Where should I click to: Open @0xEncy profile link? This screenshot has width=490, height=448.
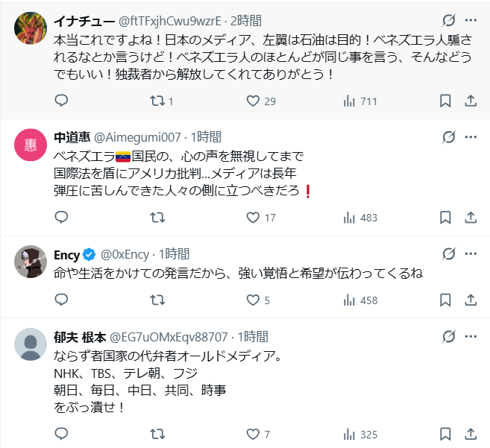(125, 254)
